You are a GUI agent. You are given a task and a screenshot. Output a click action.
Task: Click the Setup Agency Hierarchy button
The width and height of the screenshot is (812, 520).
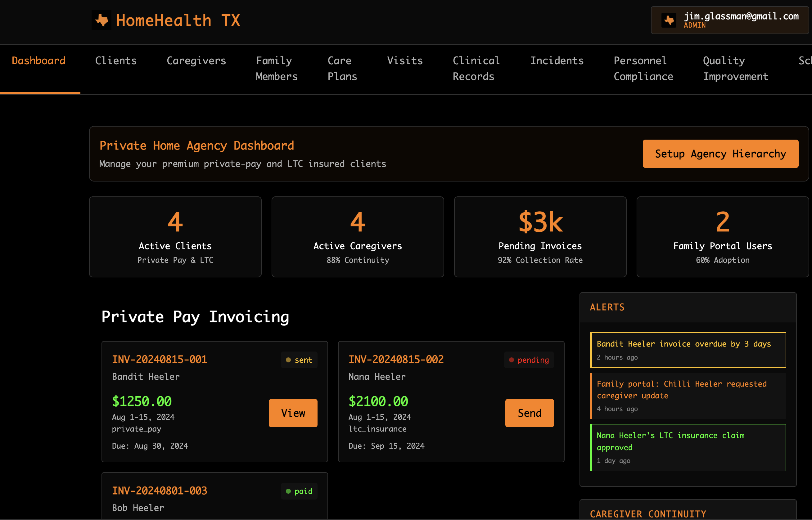[x=720, y=154]
